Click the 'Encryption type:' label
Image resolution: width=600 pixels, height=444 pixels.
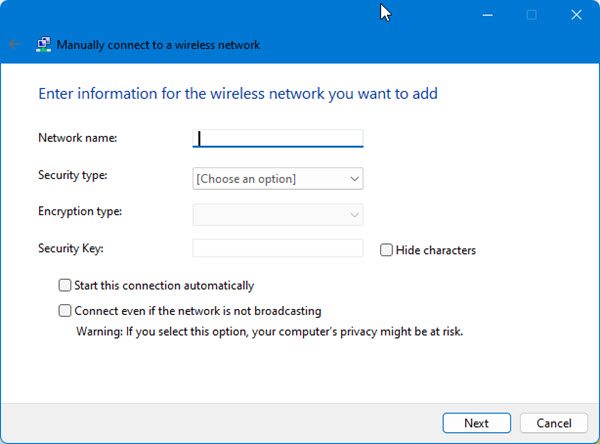pyautogui.click(x=79, y=211)
